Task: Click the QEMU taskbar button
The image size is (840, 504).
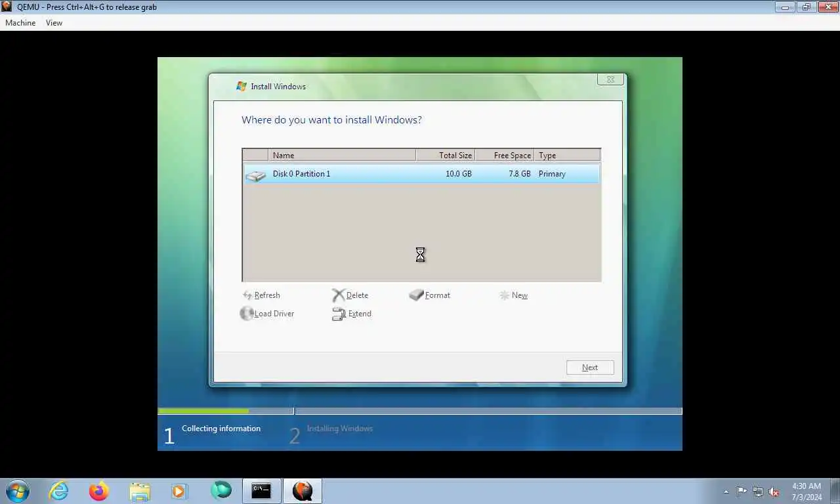Action: [303, 491]
